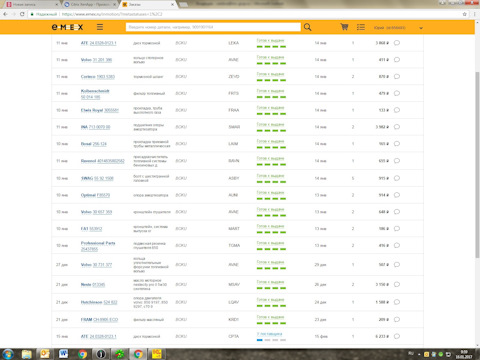Screen dimensions: 480x360
Task: Open the Chrome three-dot menu
Action: 475,14
